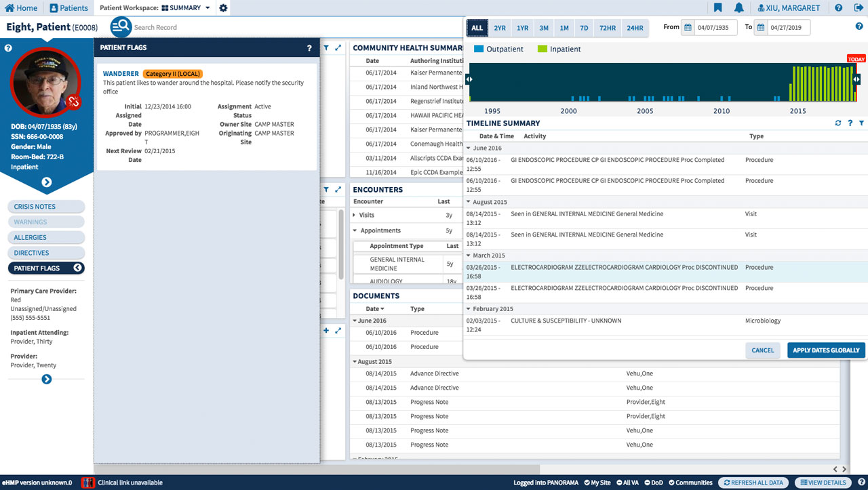
Task: Click the Outpatient legend swatch
Action: pos(479,49)
